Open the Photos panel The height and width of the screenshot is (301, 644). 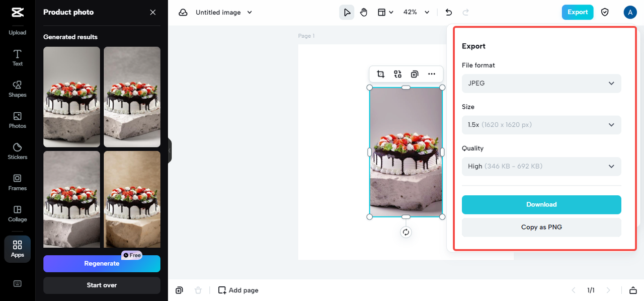point(17,120)
